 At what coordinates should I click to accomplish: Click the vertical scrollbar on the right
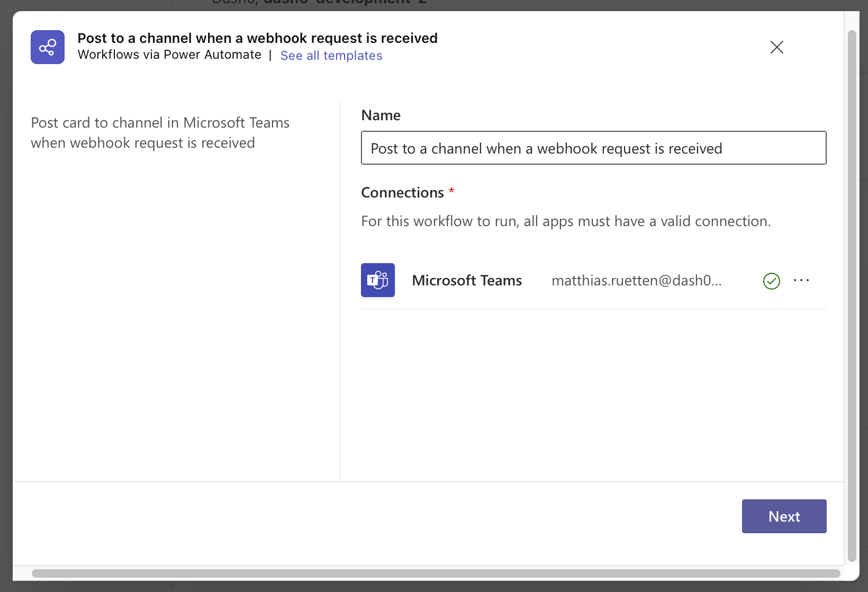click(x=852, y=297)
